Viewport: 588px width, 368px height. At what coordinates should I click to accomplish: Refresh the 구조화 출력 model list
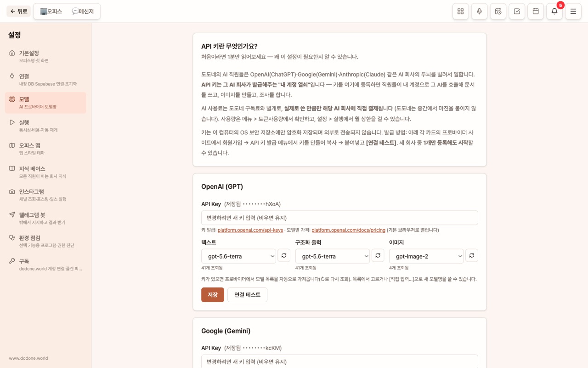378,255
